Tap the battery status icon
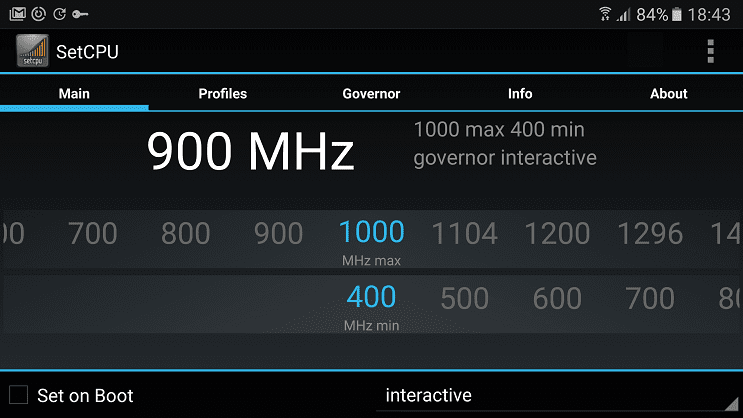Screen dimensions: 743x418 tap(677, 14)
